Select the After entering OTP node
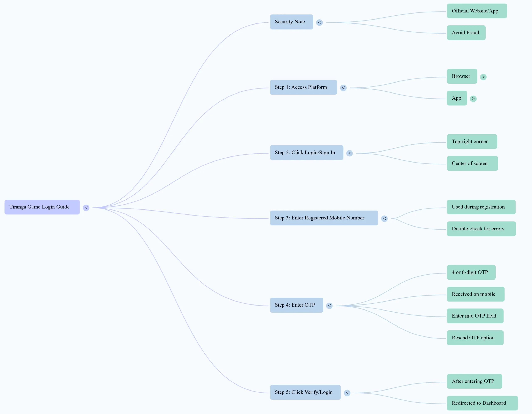 [474, 381]
